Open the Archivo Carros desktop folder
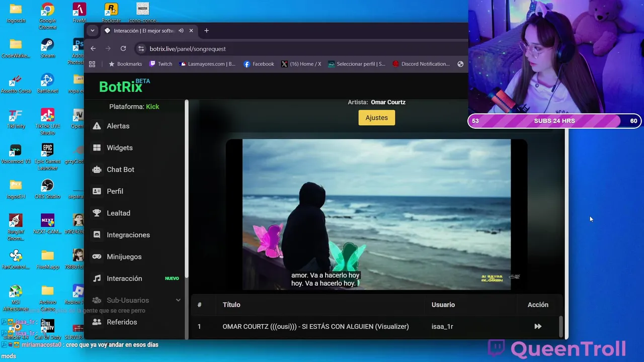This screenshot has height=362, width=644. (48, 298)
